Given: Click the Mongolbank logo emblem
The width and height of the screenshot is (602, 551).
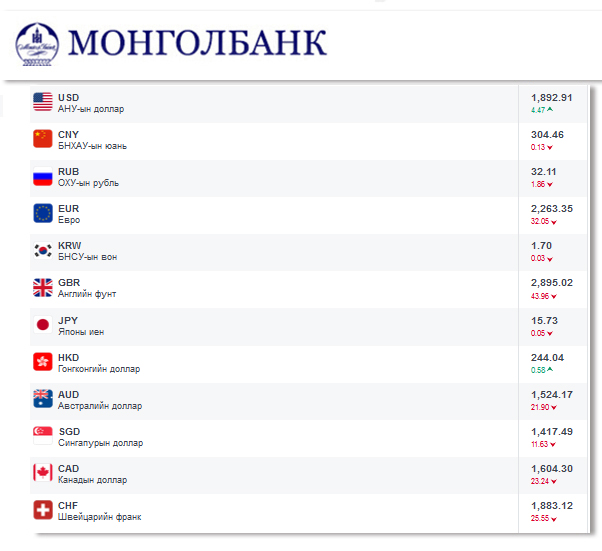Looking at the screenshot, I should coord(39,43).
